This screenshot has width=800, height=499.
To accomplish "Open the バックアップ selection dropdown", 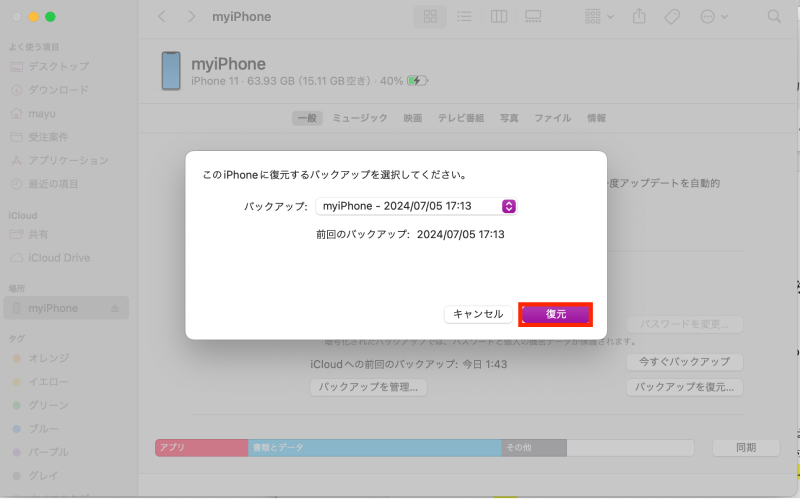I will tap(415, 206).
